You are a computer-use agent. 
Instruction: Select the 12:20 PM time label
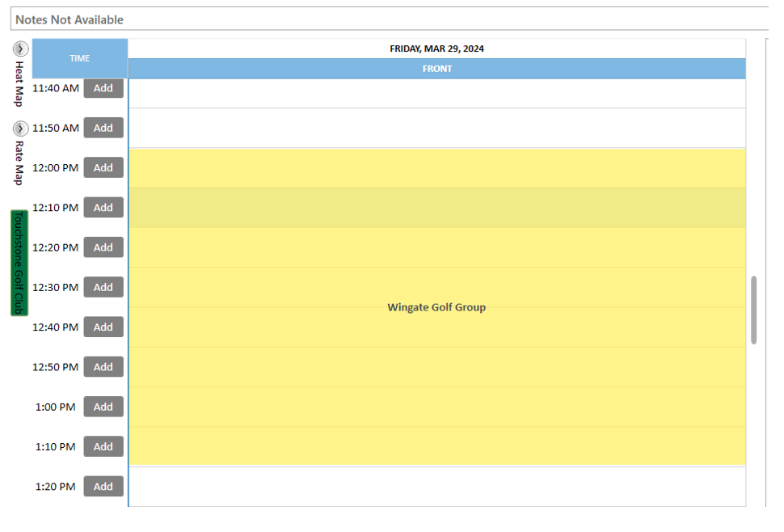pyautogui.click(x=56, y=247)
